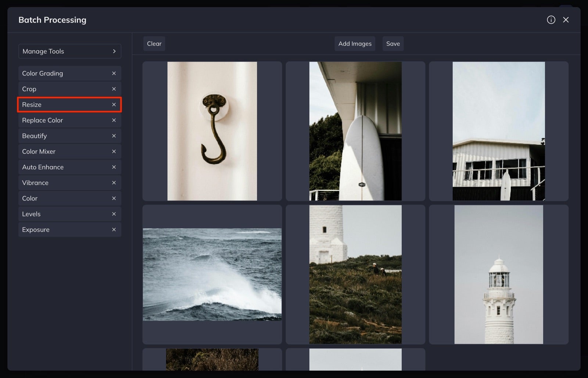
Task: Expand the Manage Tools panel
Action: point(70,51)
